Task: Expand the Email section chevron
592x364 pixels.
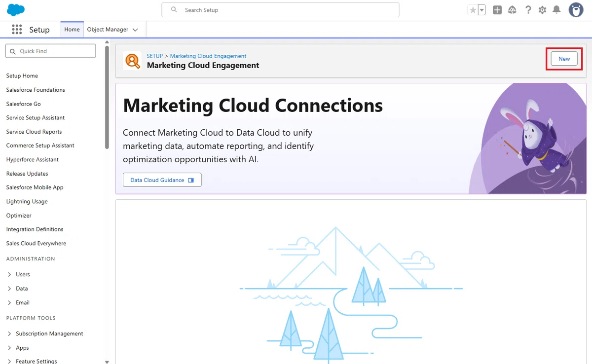Action: pyautogui.click(x=9, y=303)
